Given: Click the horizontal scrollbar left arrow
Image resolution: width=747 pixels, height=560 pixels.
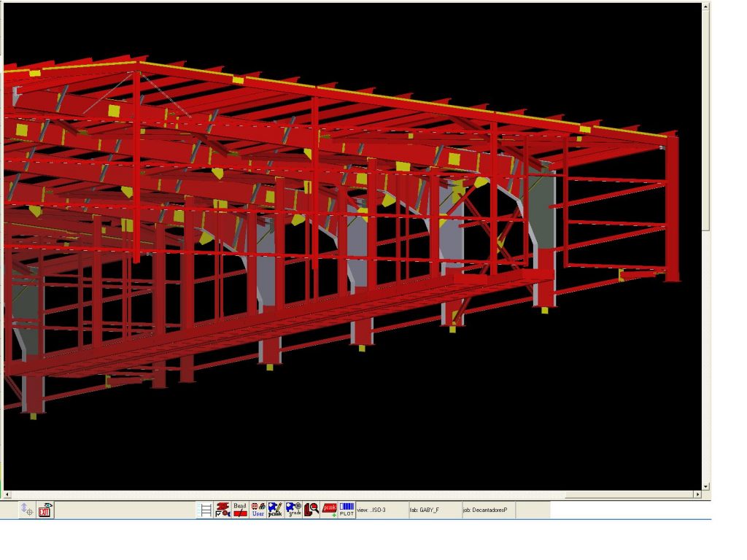Looking at the screenshot, I should (7, 495).
